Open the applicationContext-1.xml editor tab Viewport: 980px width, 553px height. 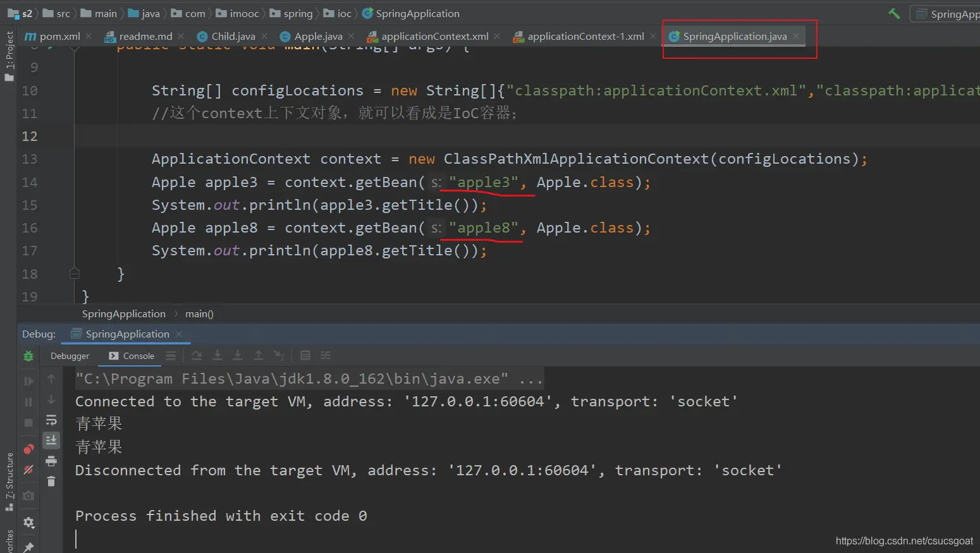[x=585, y=37]
